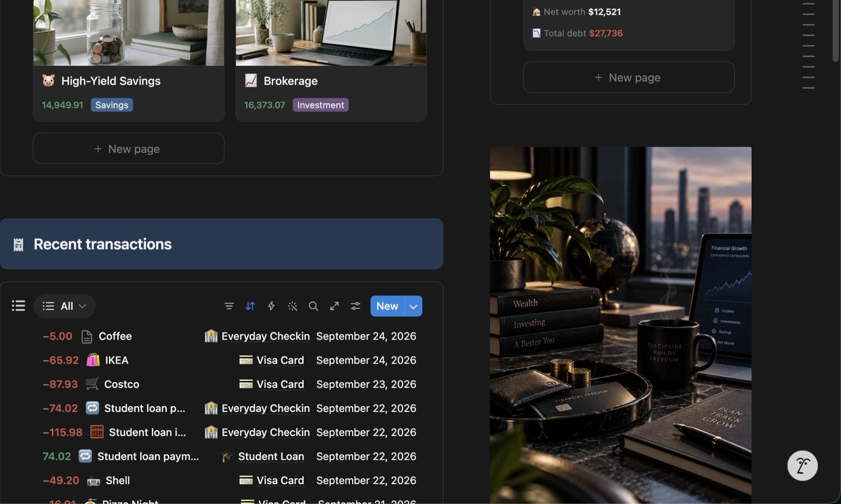Click the Net worth $12,521 line
Viewport: 841px width, 504px height.
pos(577,12)
